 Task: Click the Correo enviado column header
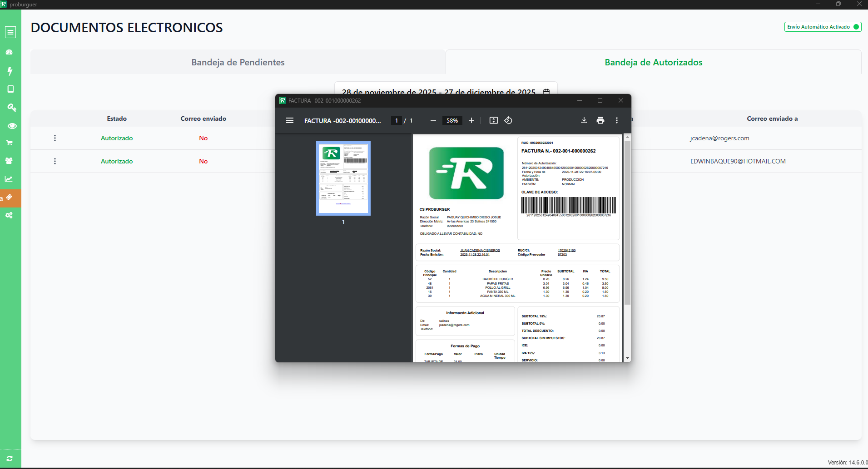(203, 118)
